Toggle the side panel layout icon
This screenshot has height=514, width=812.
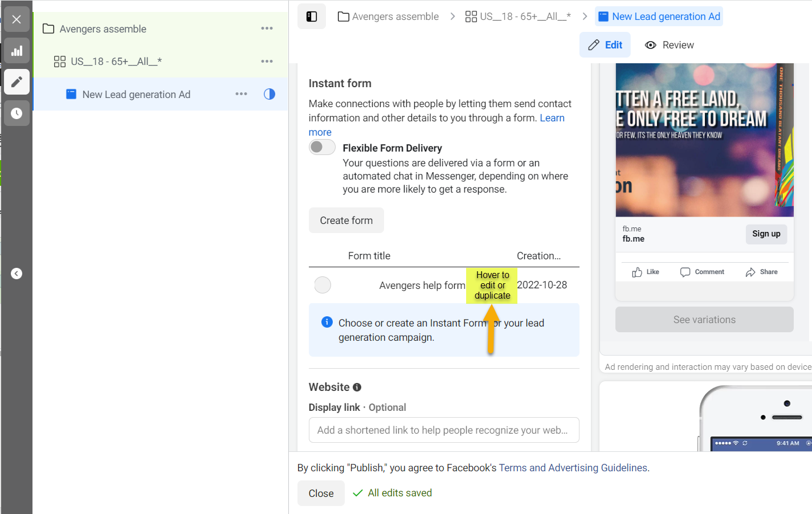click(x=312, y=17)
